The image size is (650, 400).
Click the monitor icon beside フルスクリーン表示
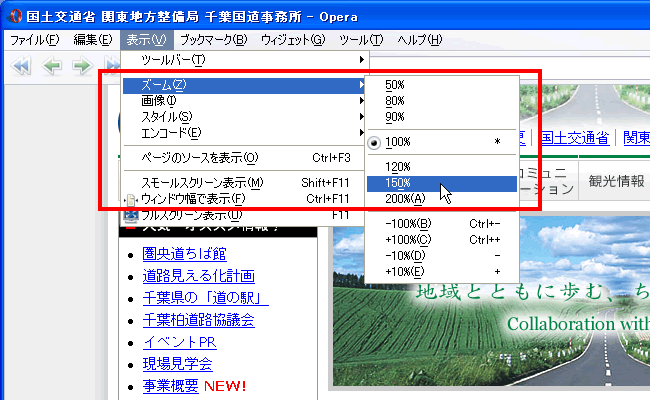click(131, 216)
